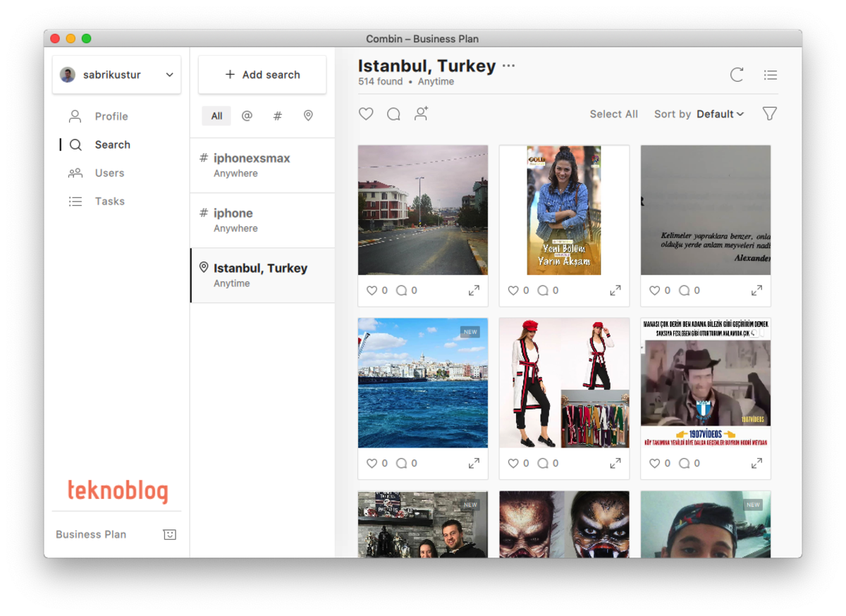Click Select All posts
The image size is (846, 616).
tap(613, 114)
